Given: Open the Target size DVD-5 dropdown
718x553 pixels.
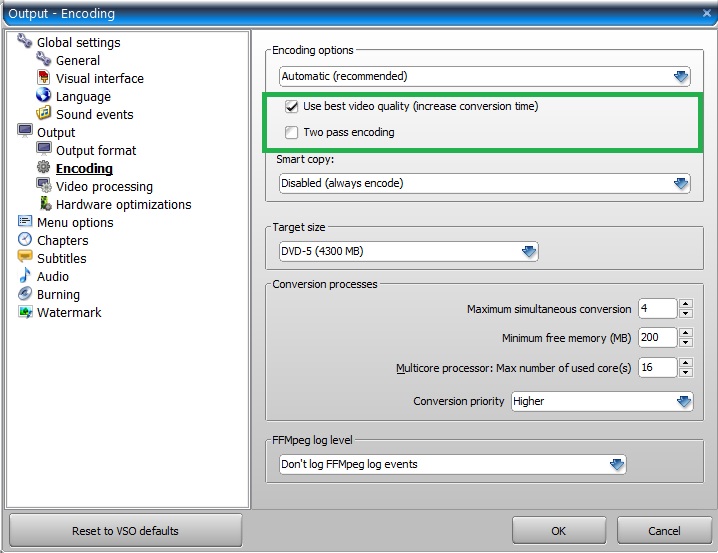Looking at the screenshot, I should coord(408,251).
